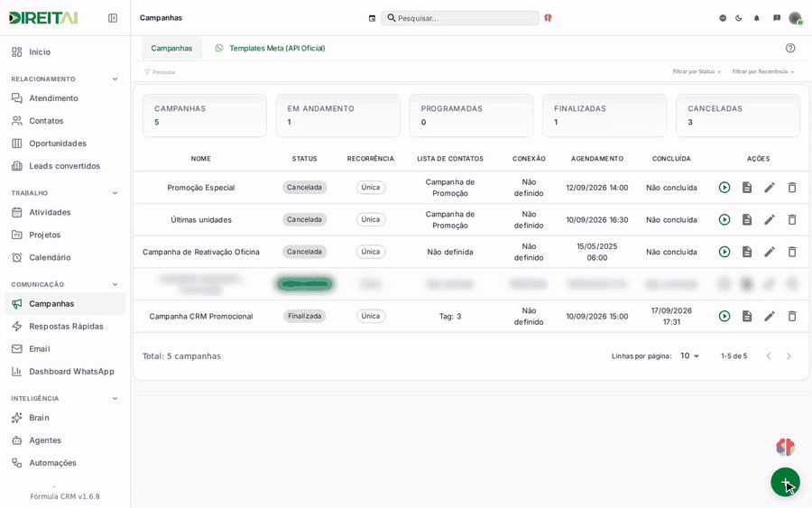Collapse the Trabalho sidebar section

point(115,193)
